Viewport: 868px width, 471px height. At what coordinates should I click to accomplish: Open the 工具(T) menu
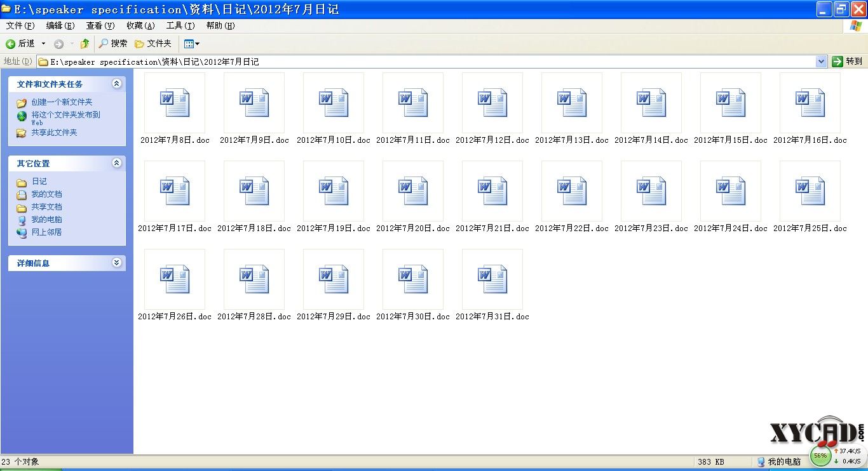click(180, 26)
